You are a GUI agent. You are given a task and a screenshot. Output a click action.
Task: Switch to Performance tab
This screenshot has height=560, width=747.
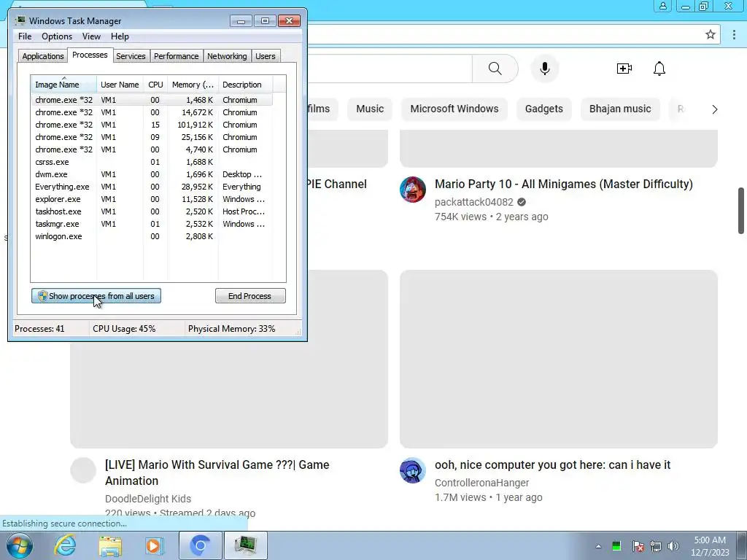click(x=176, y=56)
